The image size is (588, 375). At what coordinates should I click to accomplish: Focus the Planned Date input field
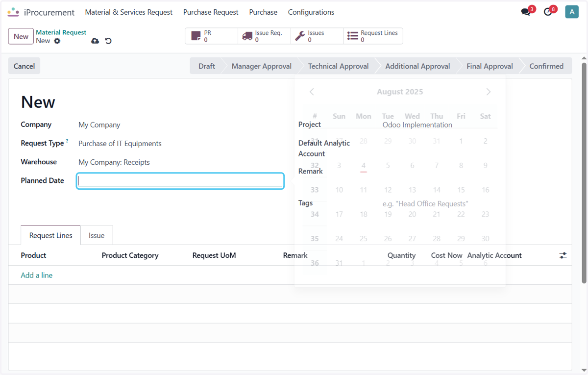(180, 181)
